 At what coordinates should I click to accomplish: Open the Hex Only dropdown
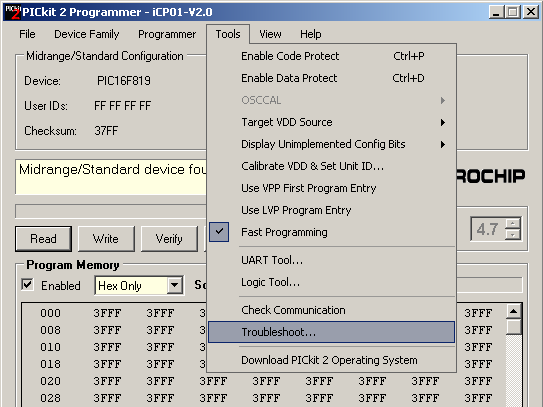pyautogui.click(x=175, y=286)
